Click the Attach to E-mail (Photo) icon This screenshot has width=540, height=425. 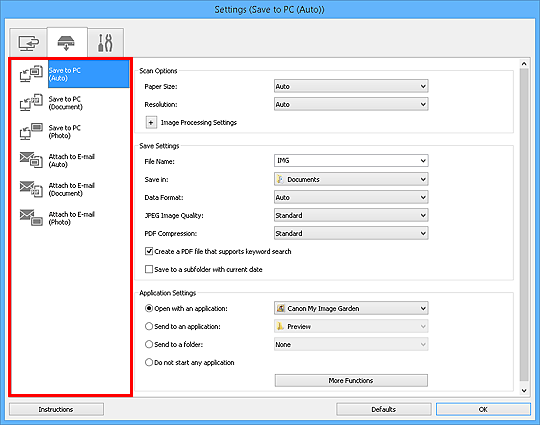pos(31,218)
